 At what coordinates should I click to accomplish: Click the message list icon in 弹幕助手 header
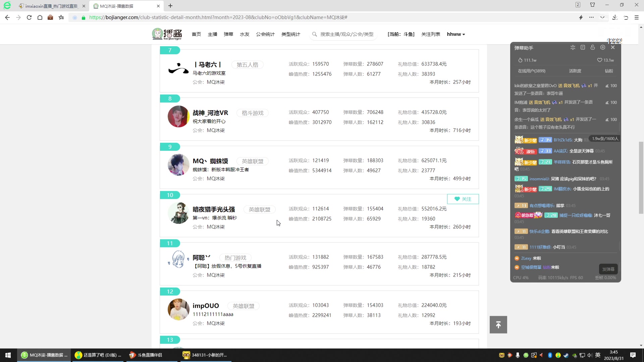[x=583, y=48]
